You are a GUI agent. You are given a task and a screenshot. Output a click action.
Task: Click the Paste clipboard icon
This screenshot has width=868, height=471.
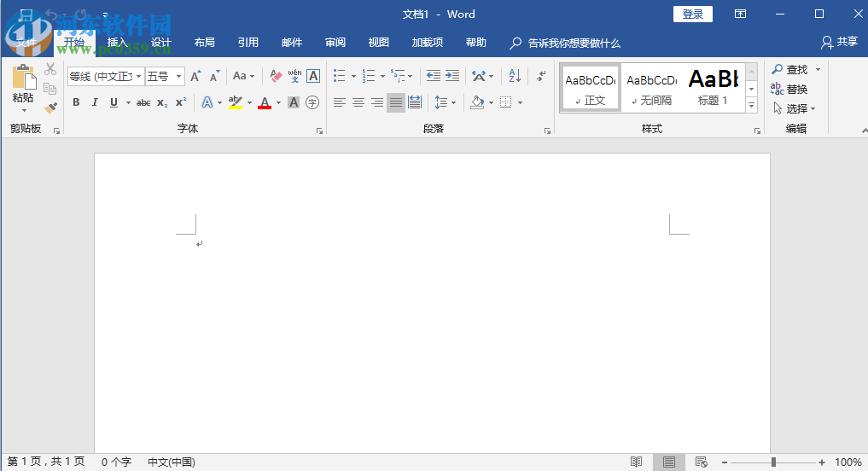point(23,78)
